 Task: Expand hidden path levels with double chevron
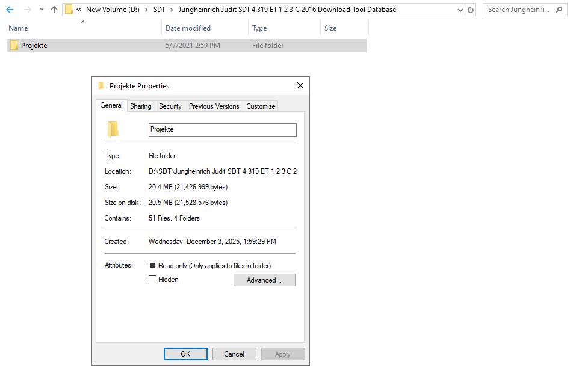[79, 10]
